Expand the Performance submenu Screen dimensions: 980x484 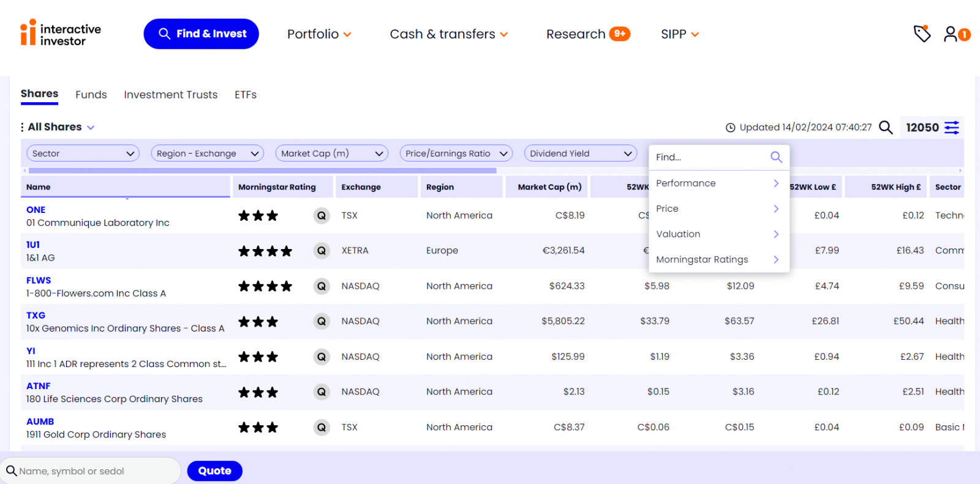tap(718, 184)
